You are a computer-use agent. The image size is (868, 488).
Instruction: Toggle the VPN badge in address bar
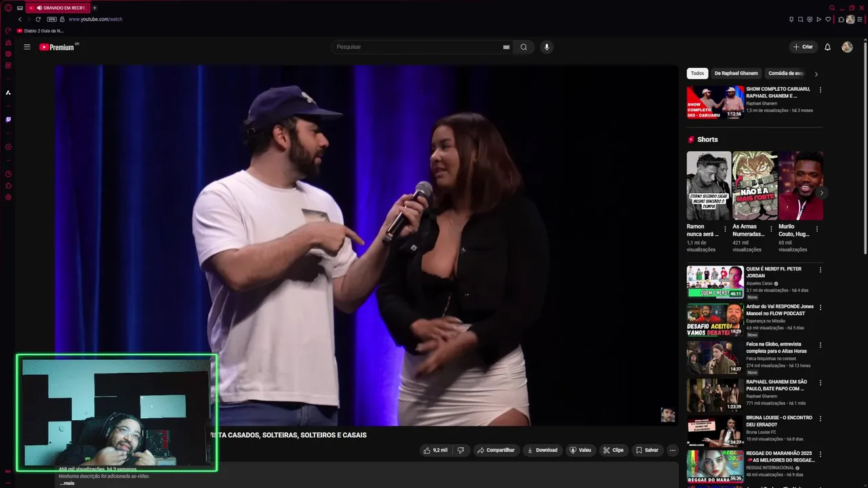tap(52, 19)
